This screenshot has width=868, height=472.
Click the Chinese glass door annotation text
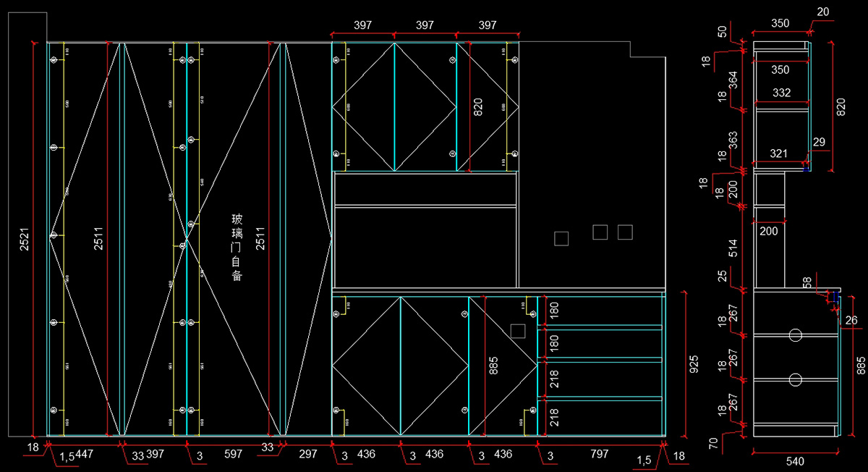point(237,247)
